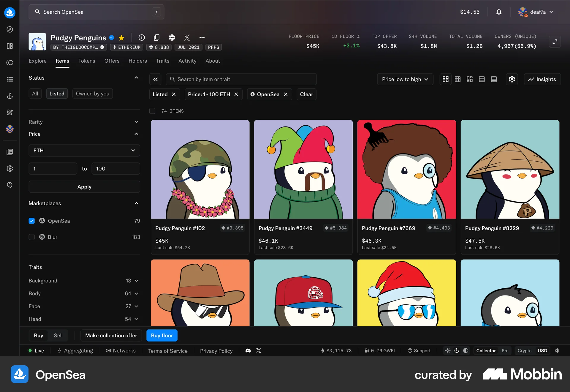
Task: Check the select-all box beside 74 ITEMS
Action: coord(152,111)
